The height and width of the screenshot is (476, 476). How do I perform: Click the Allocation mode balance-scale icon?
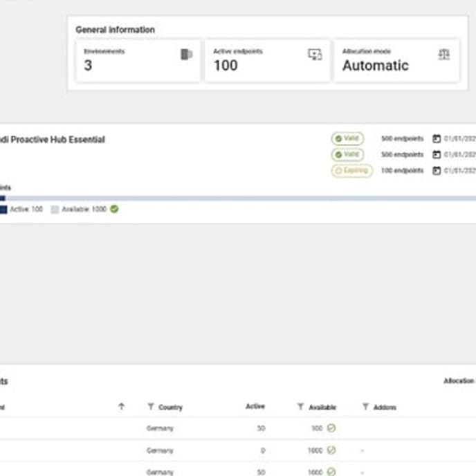click(x=443, y=55)
